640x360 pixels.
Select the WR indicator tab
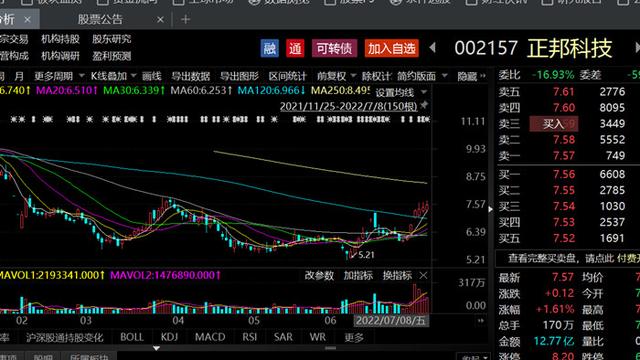(318, 337)
